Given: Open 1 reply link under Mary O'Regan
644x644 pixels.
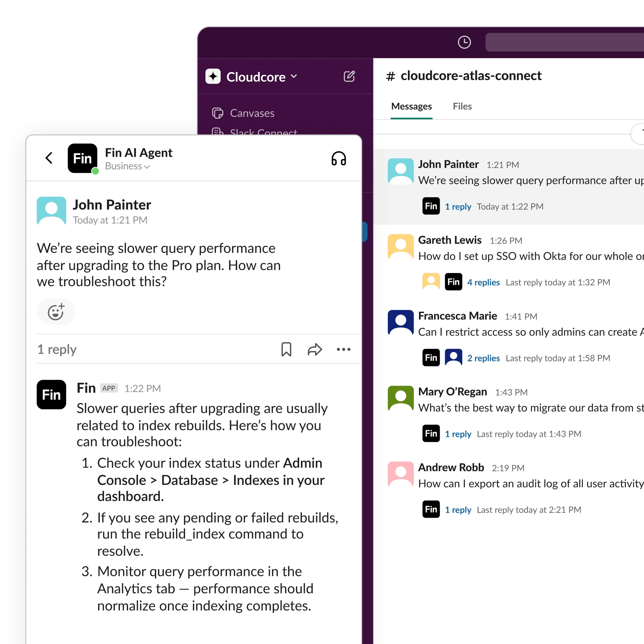Looking at the screenshot, I should click(458, 434).
